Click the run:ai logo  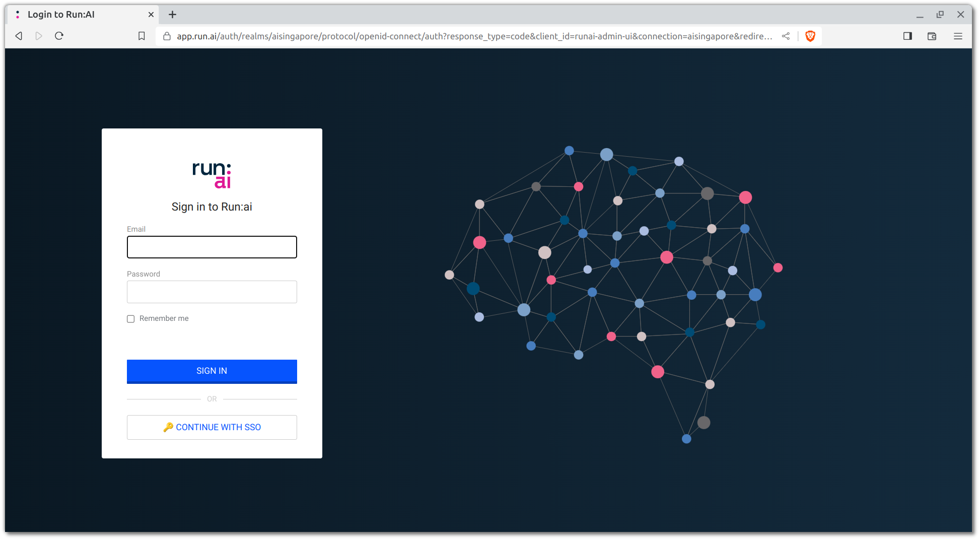click(212, 175)
